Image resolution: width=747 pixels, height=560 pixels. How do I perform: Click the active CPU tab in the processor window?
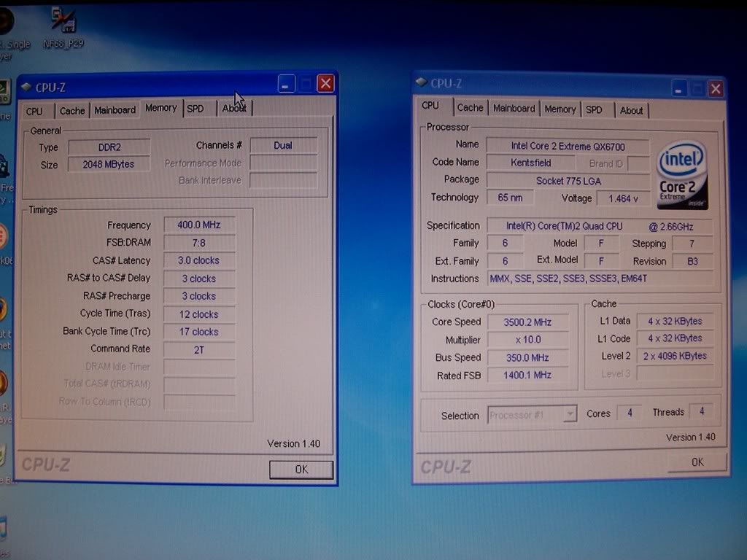tap(430, 106)
